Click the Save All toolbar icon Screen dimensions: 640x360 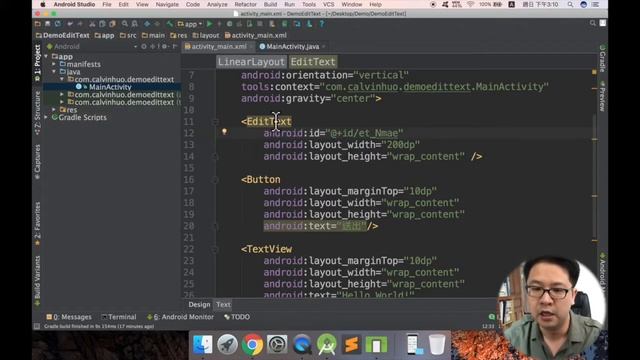[48, 24]
